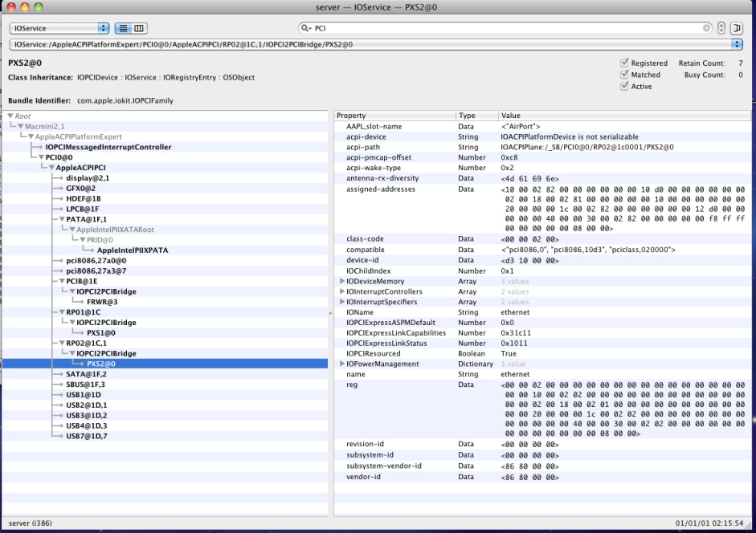Toggle the Registered checkbox
756x533 pixels.
(x=624, y=63)
